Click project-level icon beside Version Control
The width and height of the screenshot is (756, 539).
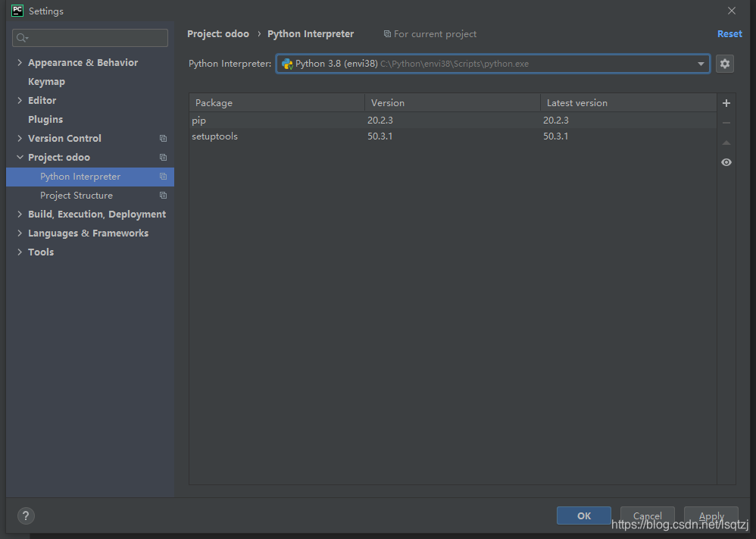[163, 139]
